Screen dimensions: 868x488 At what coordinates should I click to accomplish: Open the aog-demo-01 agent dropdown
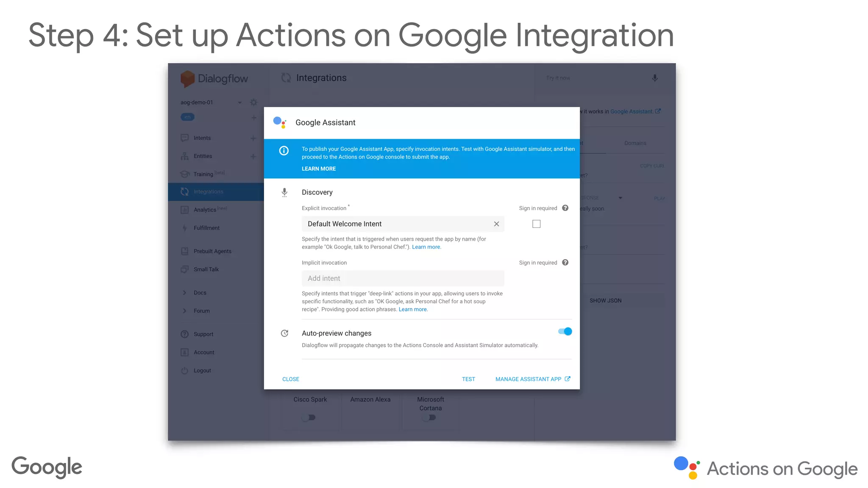coord(240,103)
